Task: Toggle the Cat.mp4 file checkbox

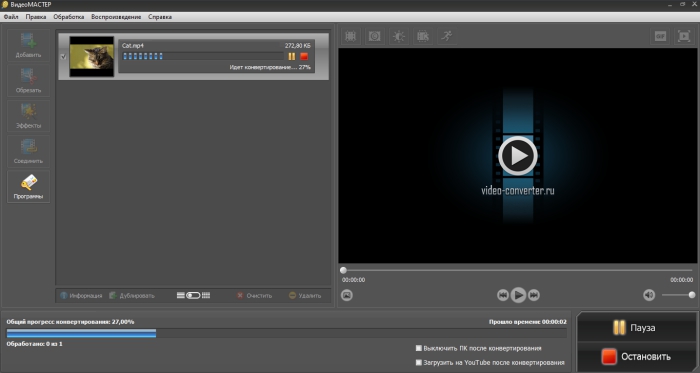Action: click(63, 57)
